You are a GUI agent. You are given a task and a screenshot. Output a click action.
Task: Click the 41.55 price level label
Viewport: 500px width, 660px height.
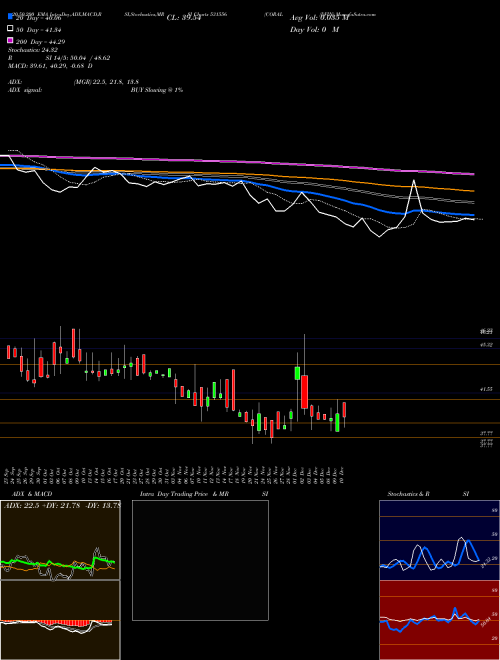click(x=487, y=390)
